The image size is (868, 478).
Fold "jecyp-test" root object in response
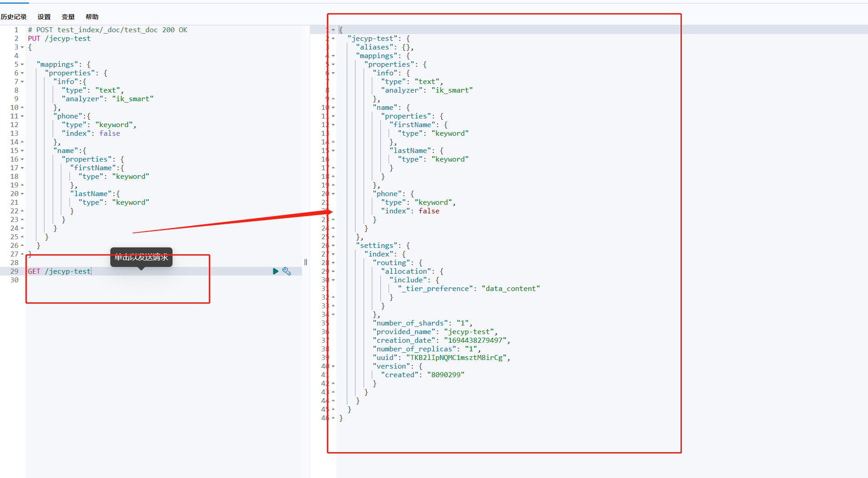tap(333, 39)
